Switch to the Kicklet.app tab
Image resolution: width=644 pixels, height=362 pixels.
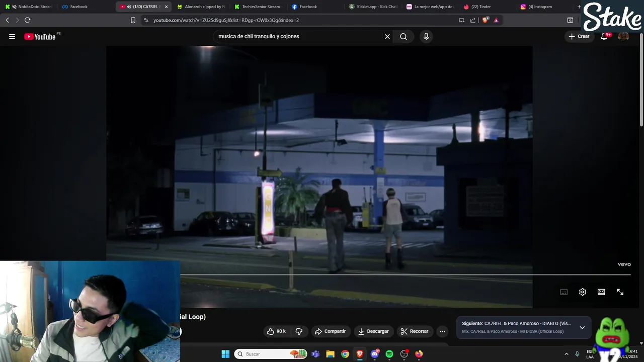pos(373,7)
